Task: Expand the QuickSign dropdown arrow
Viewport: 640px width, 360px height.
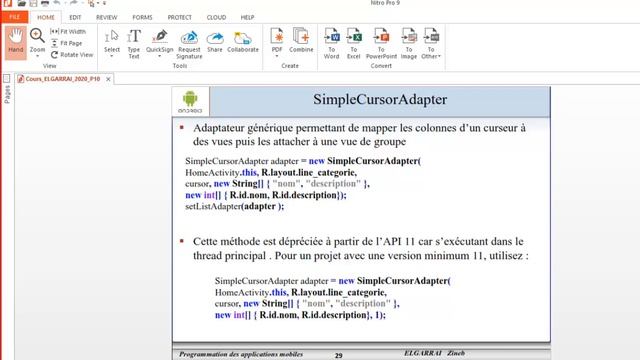Action: pyautogui.click(x=160, y=56)
